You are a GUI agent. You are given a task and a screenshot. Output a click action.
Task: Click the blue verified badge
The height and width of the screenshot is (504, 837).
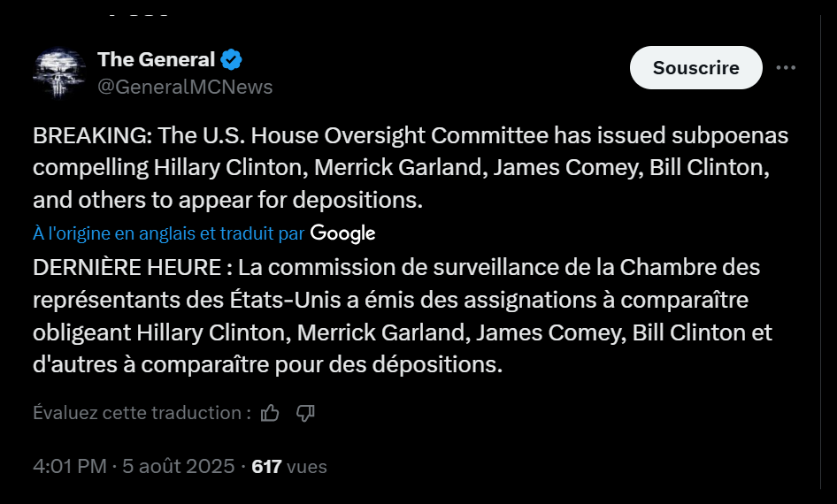point(232,60)
